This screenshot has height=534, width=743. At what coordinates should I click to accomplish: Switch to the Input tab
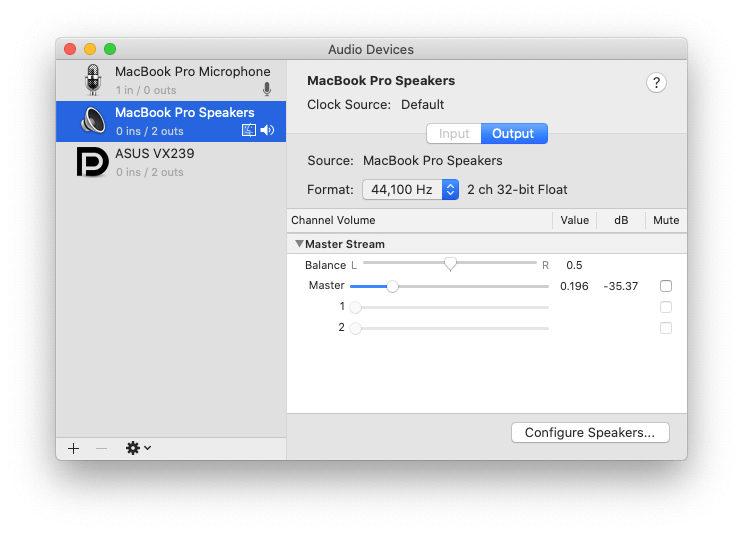click(453, 134)
